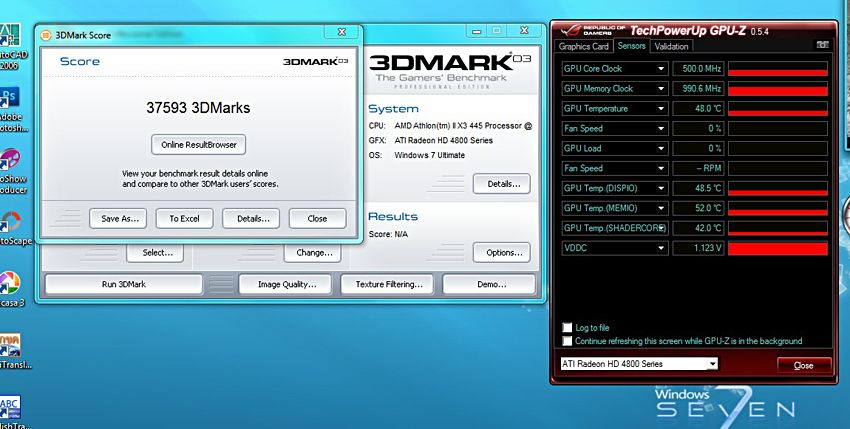Expand the GPU Temp.(DISPIO) dropdown

pos(661,188)
